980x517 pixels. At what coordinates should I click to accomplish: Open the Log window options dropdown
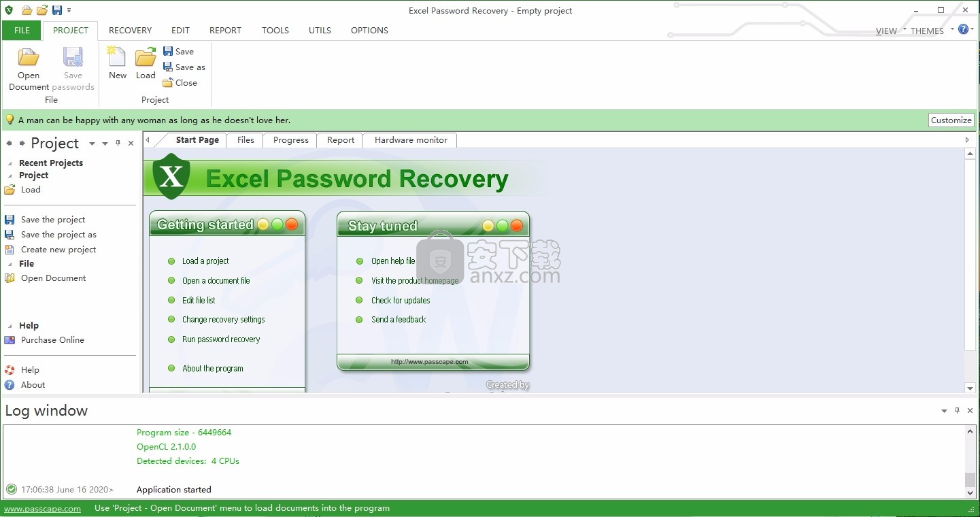point(944,411)
